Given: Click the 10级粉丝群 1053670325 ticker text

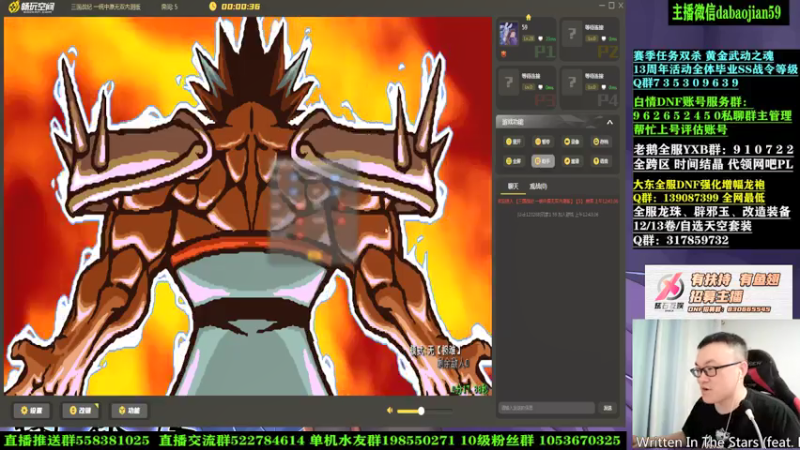Looking at the screenshot, I should [x=541, y=440].
